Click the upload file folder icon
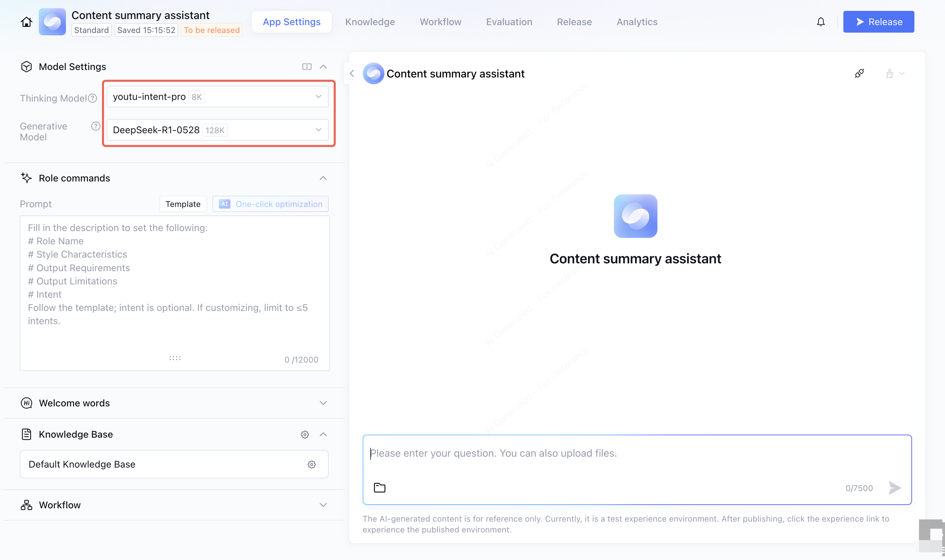This screenshot has height=560, width=945. [379, 488]
